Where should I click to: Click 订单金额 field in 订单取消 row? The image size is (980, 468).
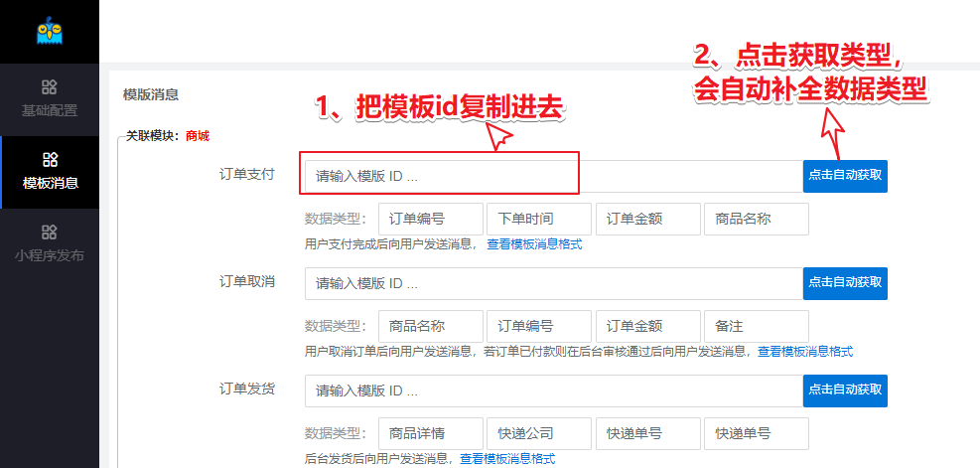pyautogui.click(x=648, y=326)
